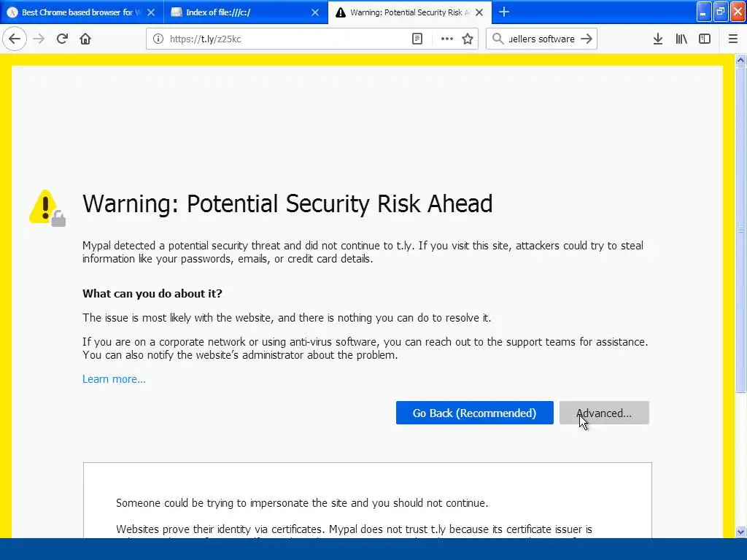Reload the current page
Viewport: 747px width, 560px height.
[x=63, y=39]
